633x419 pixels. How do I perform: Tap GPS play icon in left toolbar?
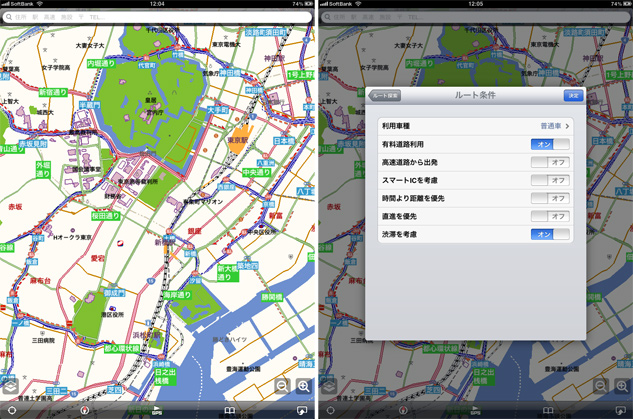click(157, 411)
